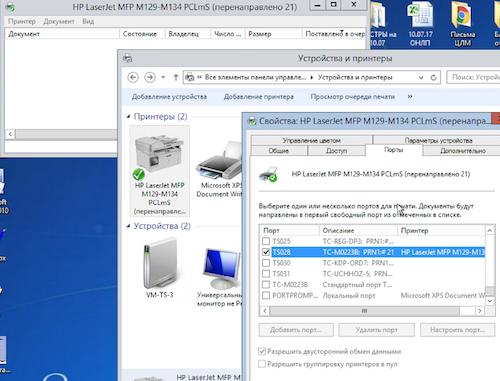Refresh the Devices and Printers address bar
This screenshot has width=500, height=381.
click(433, 77)
